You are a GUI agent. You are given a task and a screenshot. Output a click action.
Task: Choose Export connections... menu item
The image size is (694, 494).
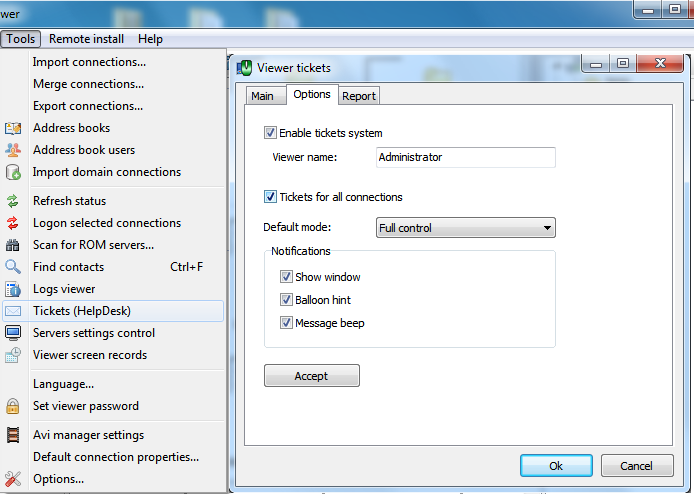click(x=113, y=106)
